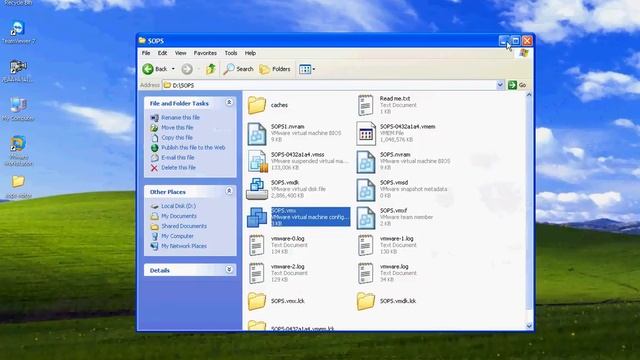Expand the Details panel

(229, 269)
